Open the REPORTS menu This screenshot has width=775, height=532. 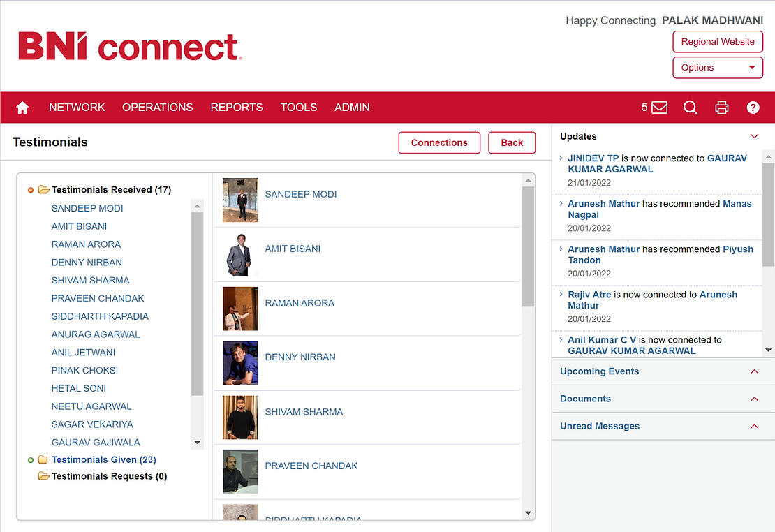click(237, 108)
